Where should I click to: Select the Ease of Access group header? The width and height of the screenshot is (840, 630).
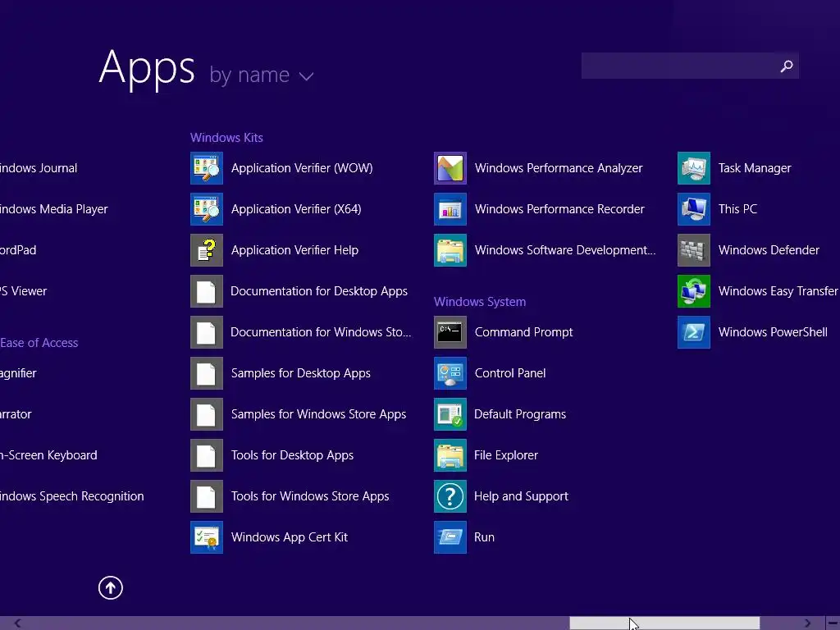point(39,343)
